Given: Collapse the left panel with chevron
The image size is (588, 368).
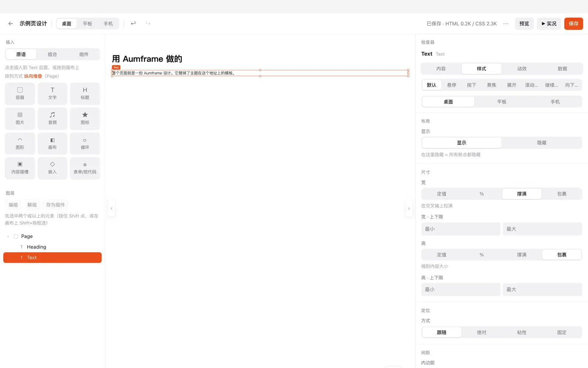Looking at the screenshot, I should (x=111, y=209).
